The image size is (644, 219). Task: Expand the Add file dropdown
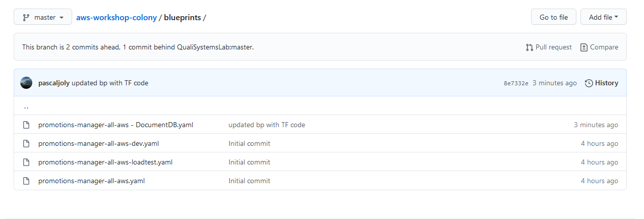coord(603,17)
